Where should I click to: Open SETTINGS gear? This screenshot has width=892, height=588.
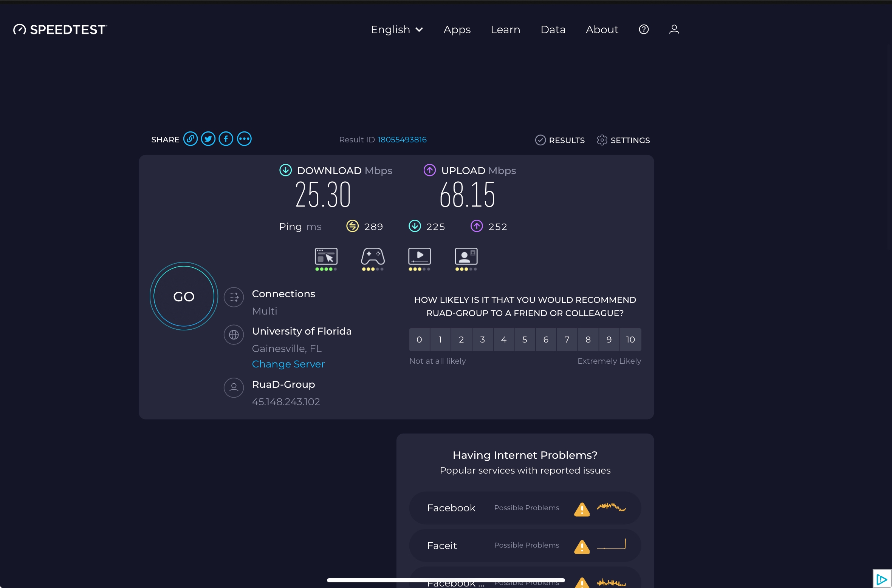tap(623, 140)
